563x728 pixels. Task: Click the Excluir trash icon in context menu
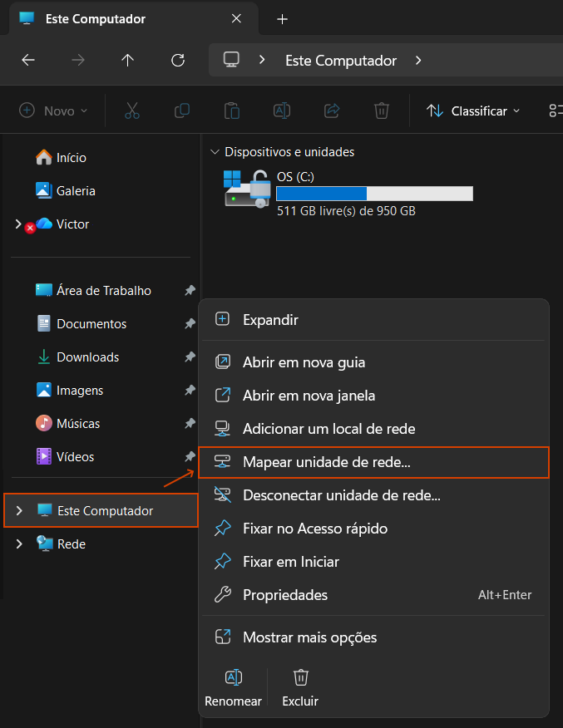click(301, 677)
